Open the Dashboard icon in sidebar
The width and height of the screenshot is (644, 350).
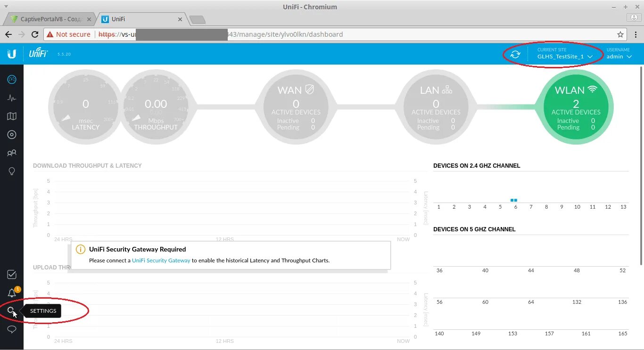pyautogui.click(x=12, y=80)
